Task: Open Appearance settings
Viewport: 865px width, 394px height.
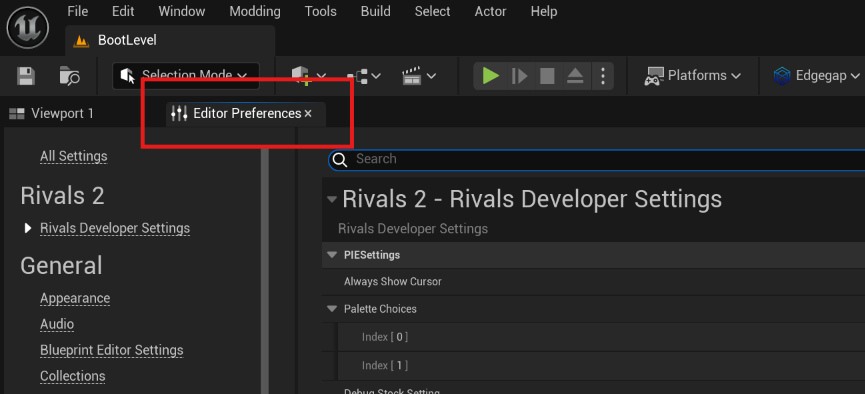Action: click(x=75, y=299)
